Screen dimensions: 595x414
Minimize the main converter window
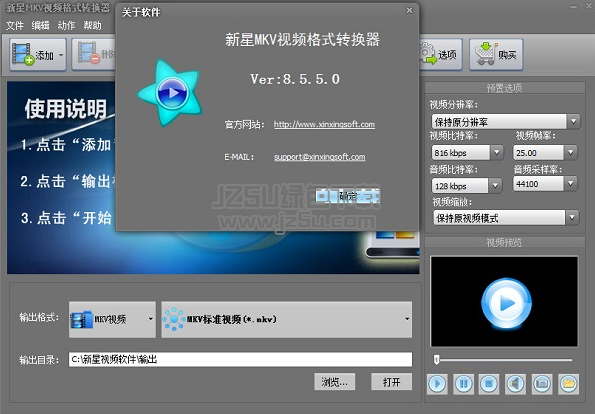[573, 7]
